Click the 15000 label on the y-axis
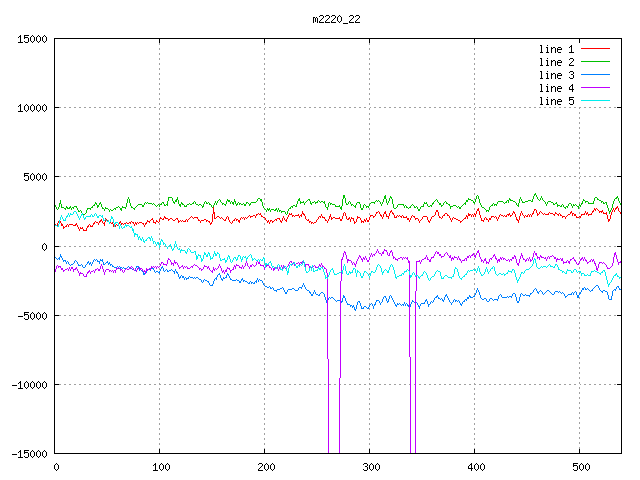The height and width of the screenshot is (480, 640). [31, 39]
